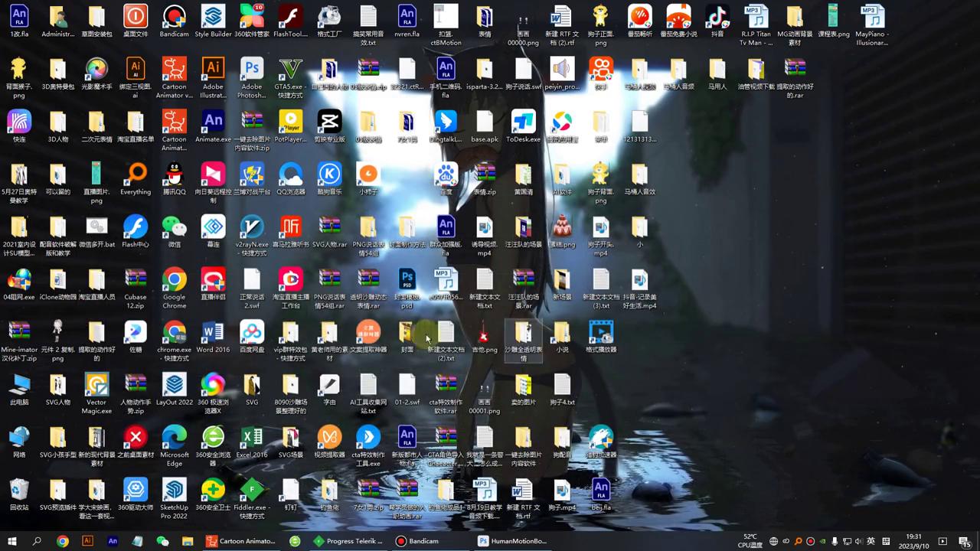980x551 pixels.
Task: Open the Bandicam shortcut on the desktop
Action: [174, 17]
